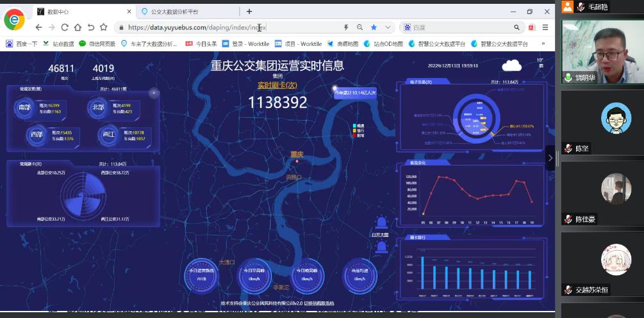This screenshot has width=644, height=318.
Task: Open the browser hamburger menu
Action: [545, 28]
